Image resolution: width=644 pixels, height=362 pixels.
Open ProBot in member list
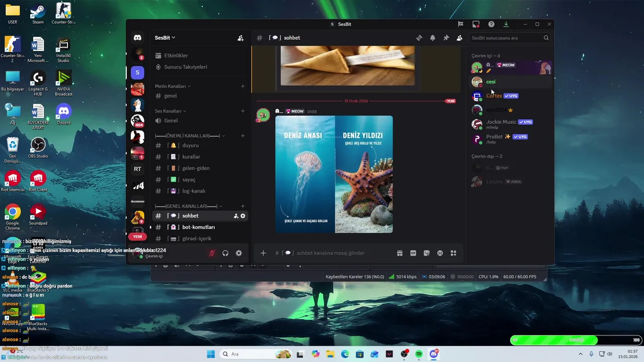pyautogui.click(x=510, y=139)
